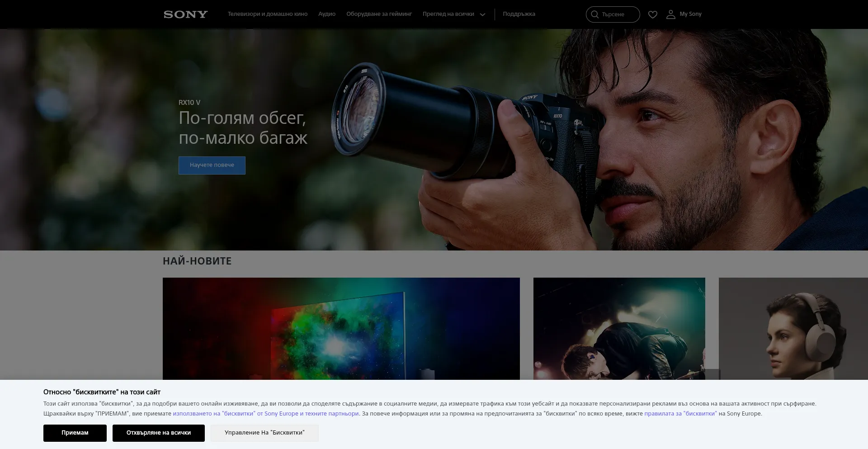Click the RX10 V label
The width and height of the screenshot is (868, 449).
coord(189,103)
